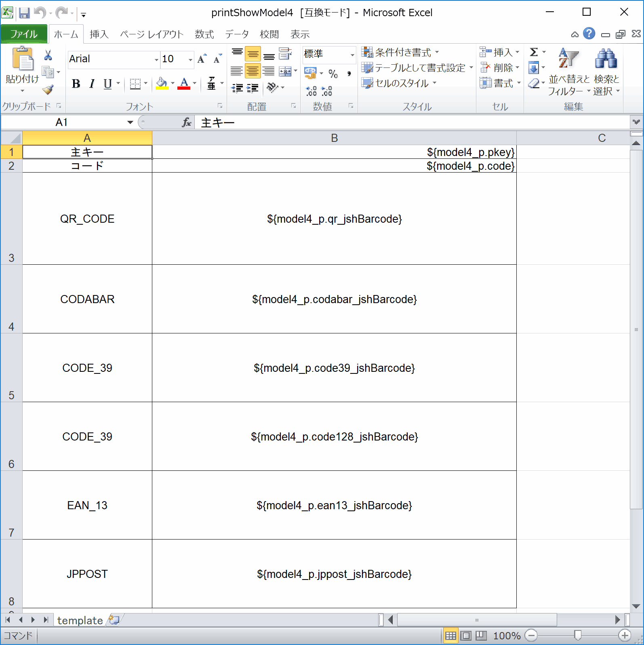644x645 pixels.
Task: Click the Undo arrow icon
Action: 40,13
